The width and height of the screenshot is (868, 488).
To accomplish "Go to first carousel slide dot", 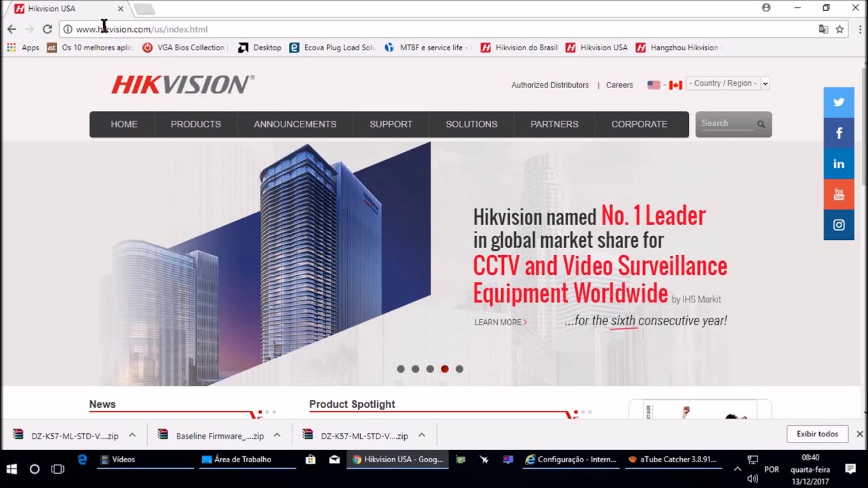I will pyautogui.click(x=401, y=369).
